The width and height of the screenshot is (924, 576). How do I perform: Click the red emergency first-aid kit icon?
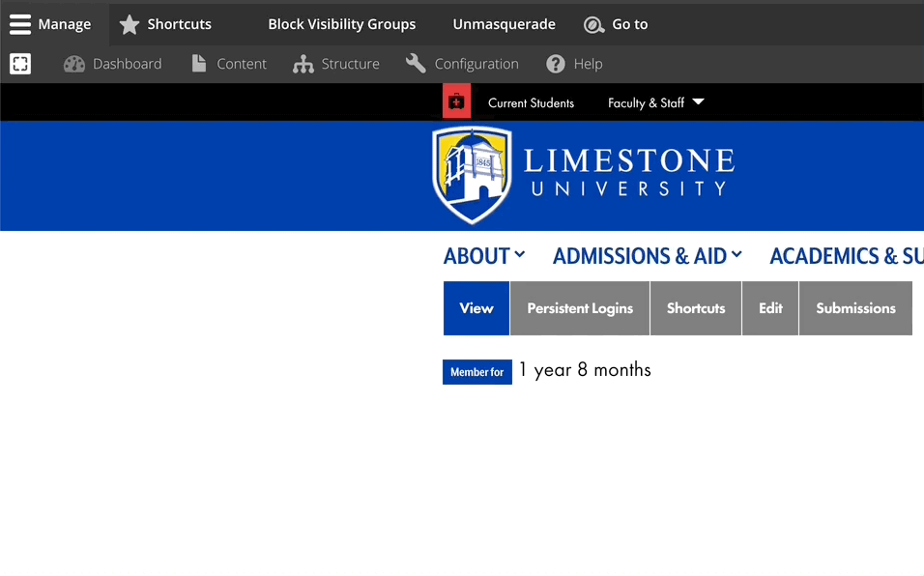[457, 101]
